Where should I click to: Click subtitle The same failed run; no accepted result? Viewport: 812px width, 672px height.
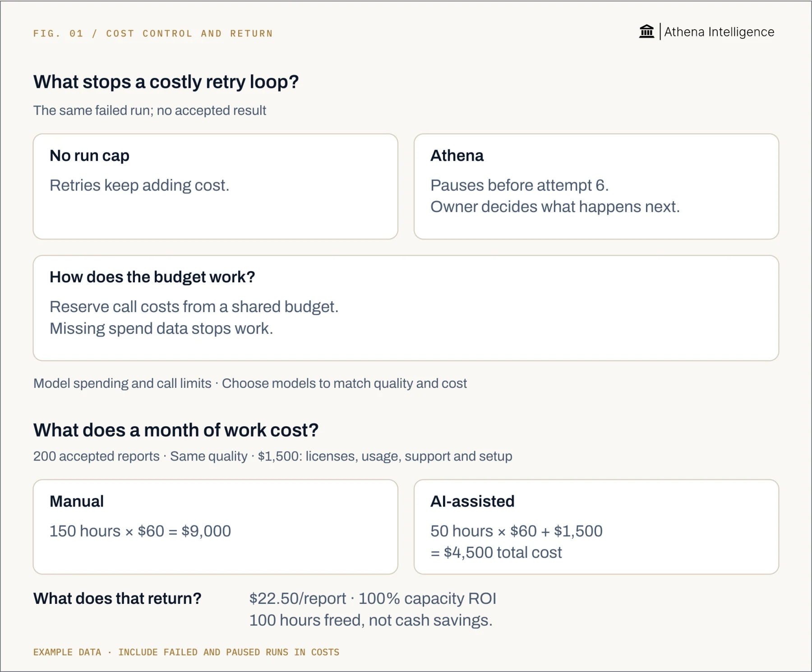pos(150,110)
